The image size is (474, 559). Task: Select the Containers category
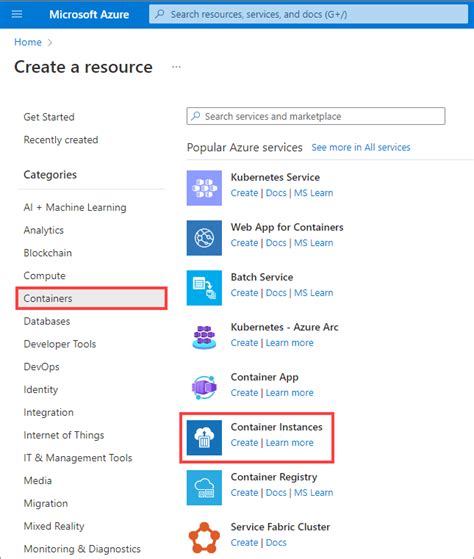point(92,298)
